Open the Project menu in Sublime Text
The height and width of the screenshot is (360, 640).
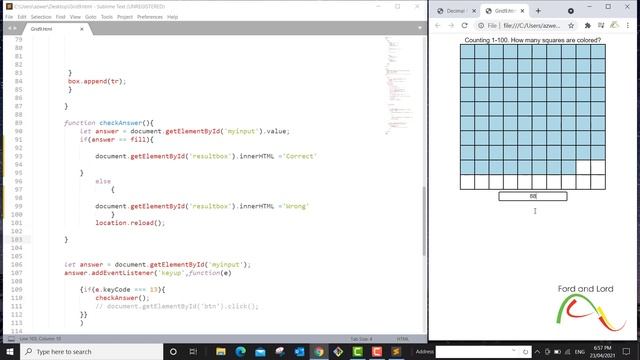(x=125, y=17)
